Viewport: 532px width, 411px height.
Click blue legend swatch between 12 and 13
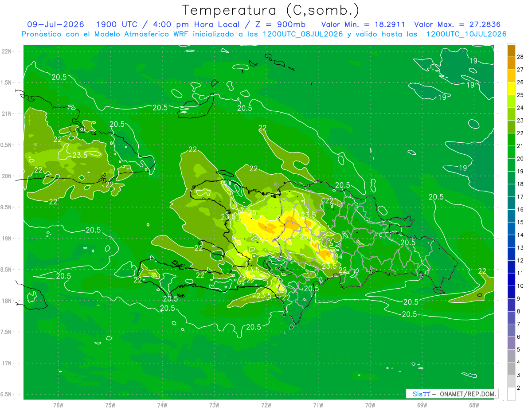pyautogui.click(x=511, y=254)
